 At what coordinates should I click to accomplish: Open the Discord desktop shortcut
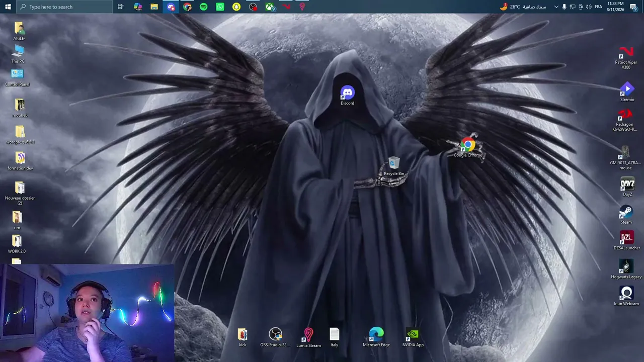click(x=347, y=96)
